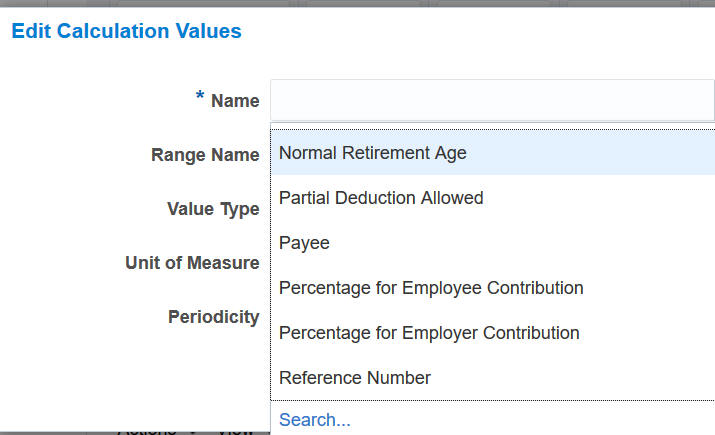Click the dialog's top border strip

point(357,4)
